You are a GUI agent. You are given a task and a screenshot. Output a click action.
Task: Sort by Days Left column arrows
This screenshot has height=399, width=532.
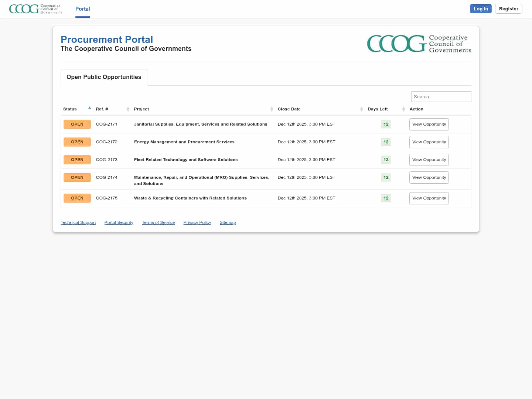coord(403,109)
